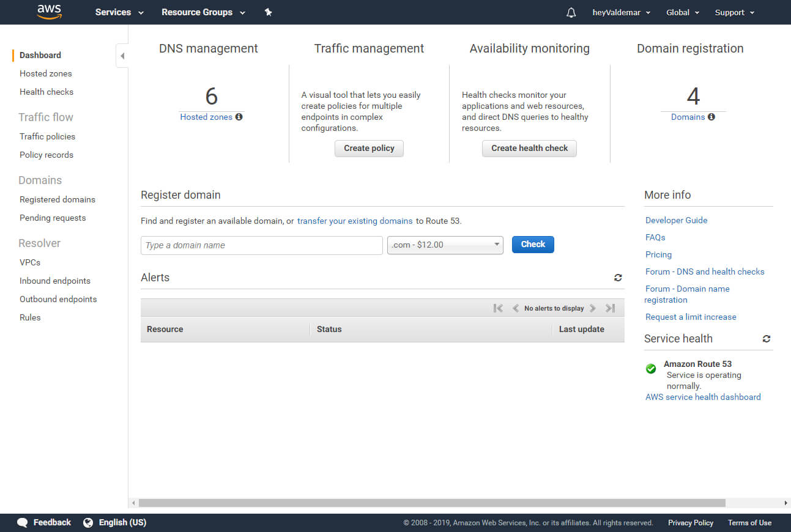Open Outbound endpoints in the sidebar

point(58,299)
